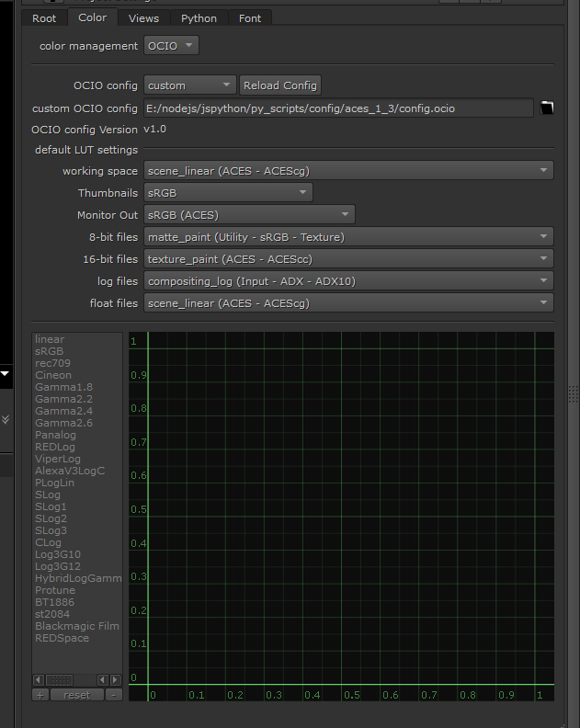Switch to the Python tab
This screenshot has width=580, height=728.
(199, 18)
